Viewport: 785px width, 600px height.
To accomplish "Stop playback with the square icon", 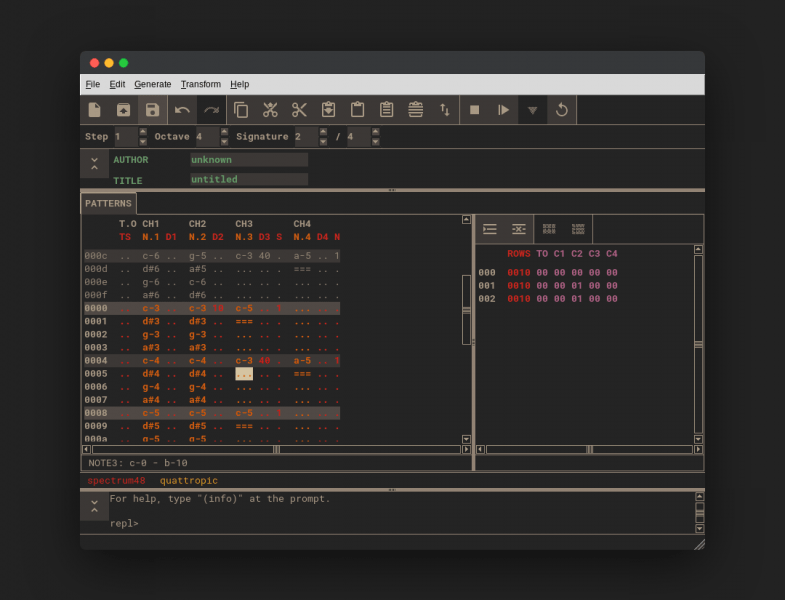I will tap(475, 110).
